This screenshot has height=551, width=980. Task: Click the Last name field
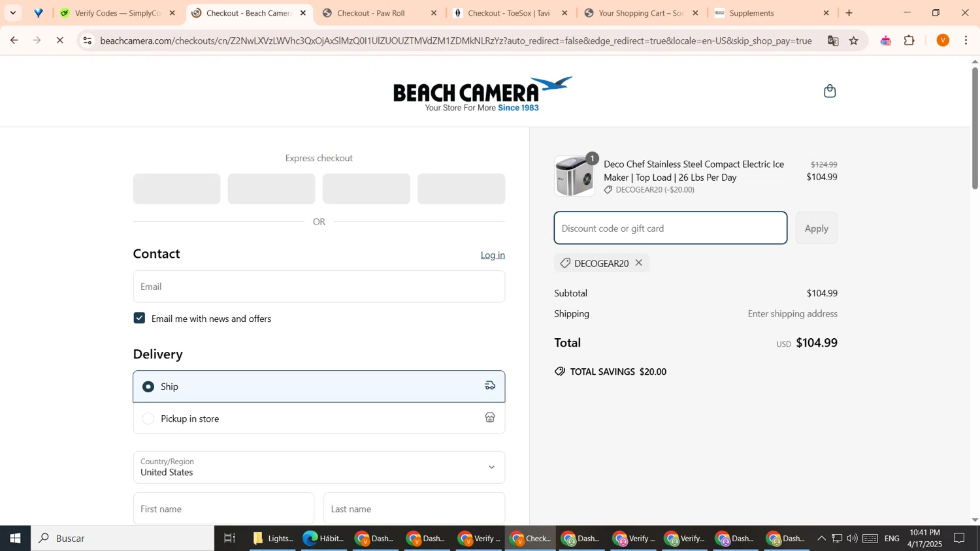[414, 509]
